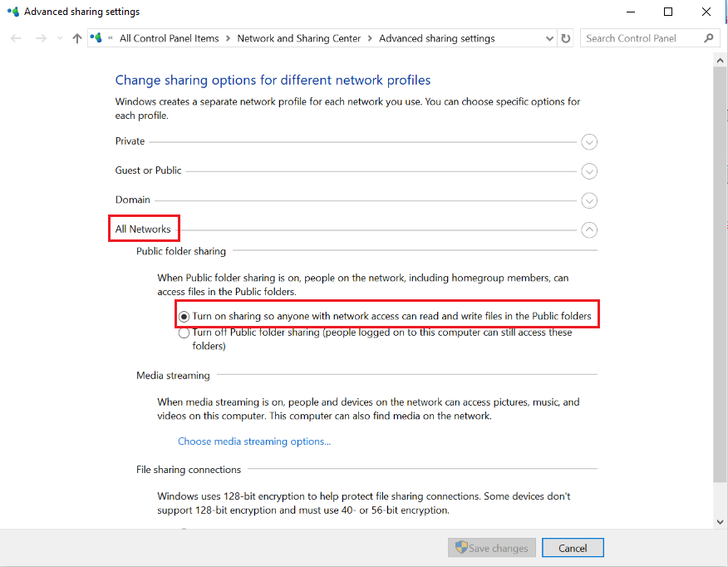The height and width of the screenshot is (567, 728).
Task: Expand breadcrumb chevron after All Control Panel Items
Action: click(228, 38)
